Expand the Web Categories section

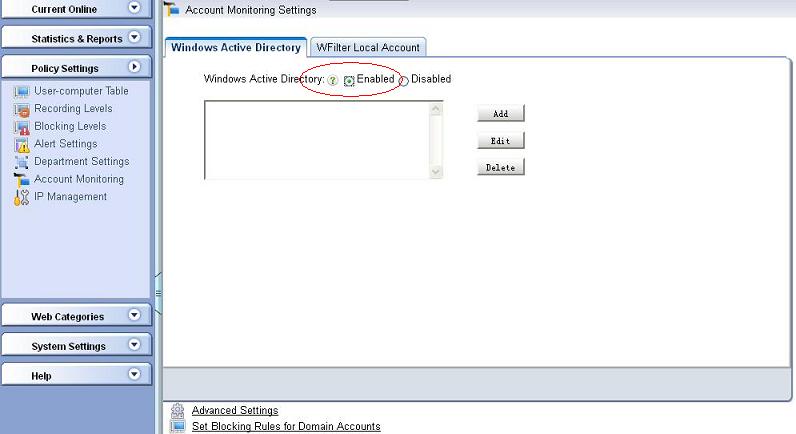135,316
